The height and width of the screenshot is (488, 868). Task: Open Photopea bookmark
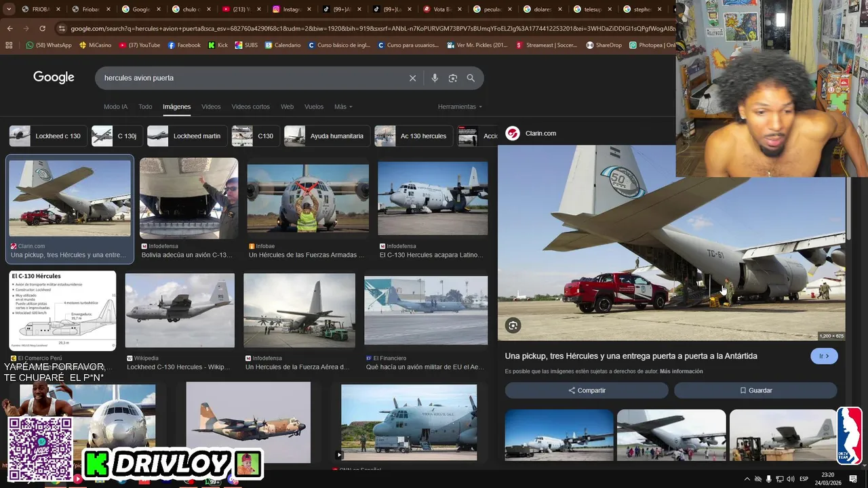coord(652,45)
